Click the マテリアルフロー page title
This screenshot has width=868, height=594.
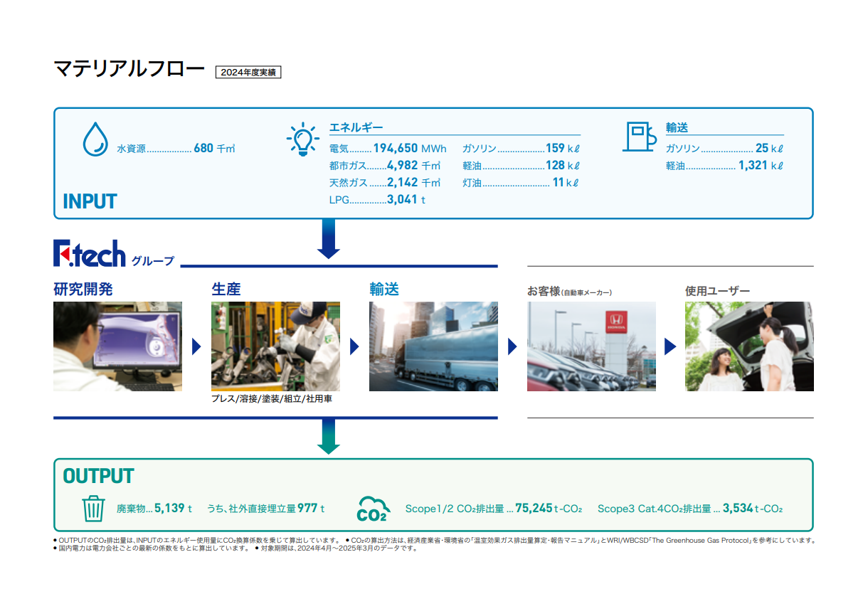tap(129, 70)
